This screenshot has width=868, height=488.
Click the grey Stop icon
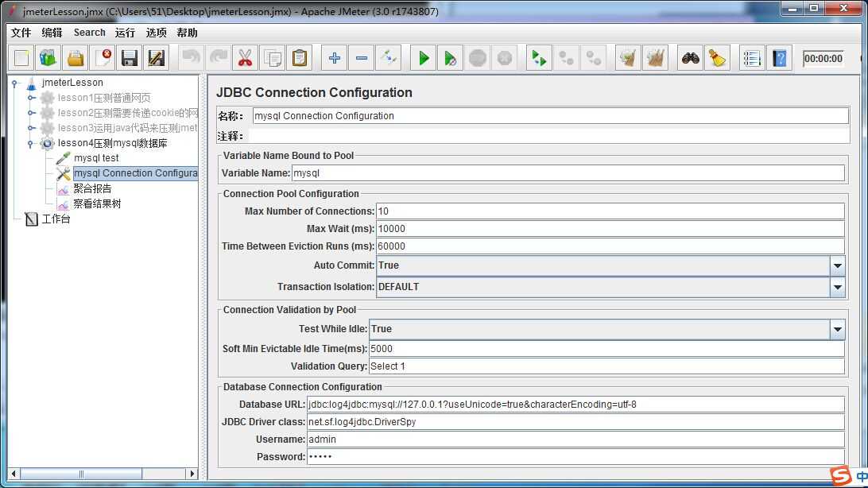[478, 58]
